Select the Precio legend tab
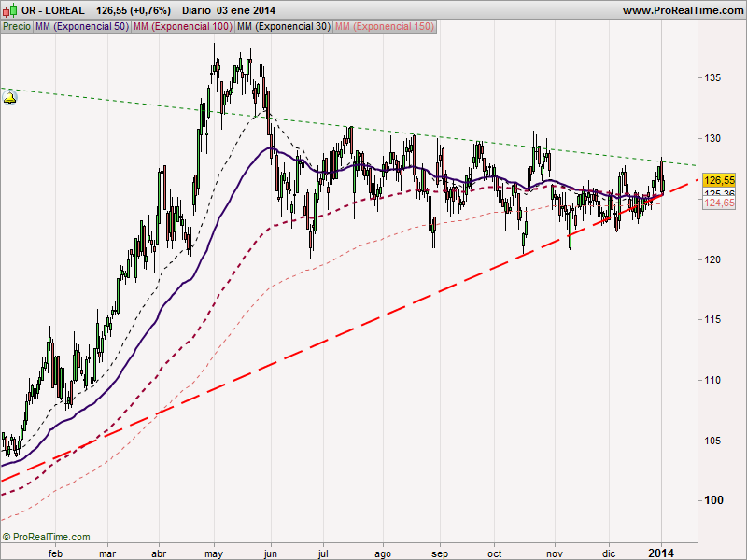Image resolution: width=747 pixels, height=560 pixels. tap(17, 27)
